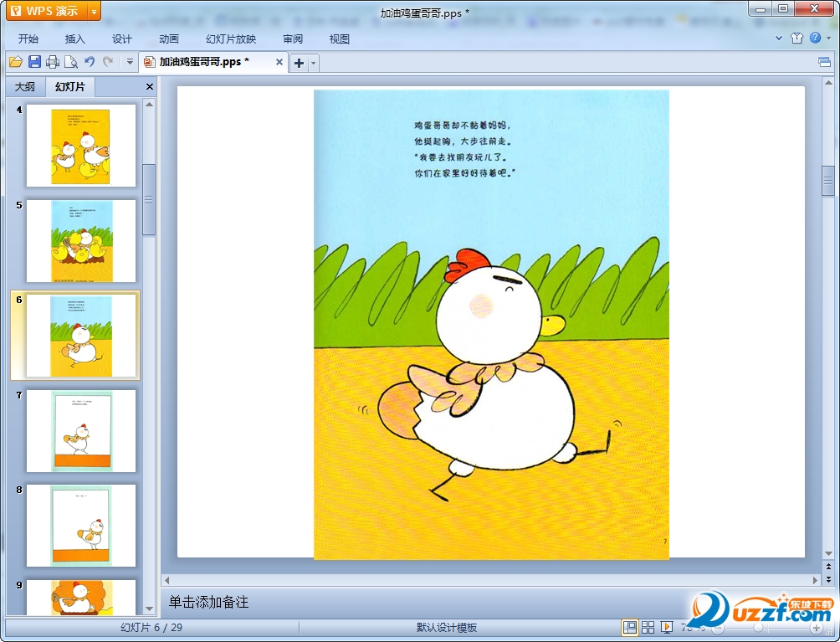Click the zoom slider handle
Image resolution: width=840 pixels, height=642 pixels.
tap(759, 628)
